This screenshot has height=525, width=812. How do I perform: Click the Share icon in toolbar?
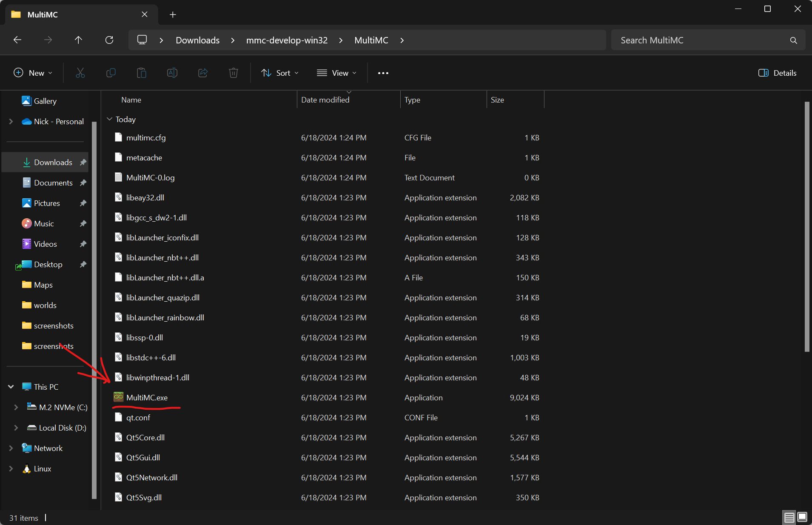click(x=203, y=73)
